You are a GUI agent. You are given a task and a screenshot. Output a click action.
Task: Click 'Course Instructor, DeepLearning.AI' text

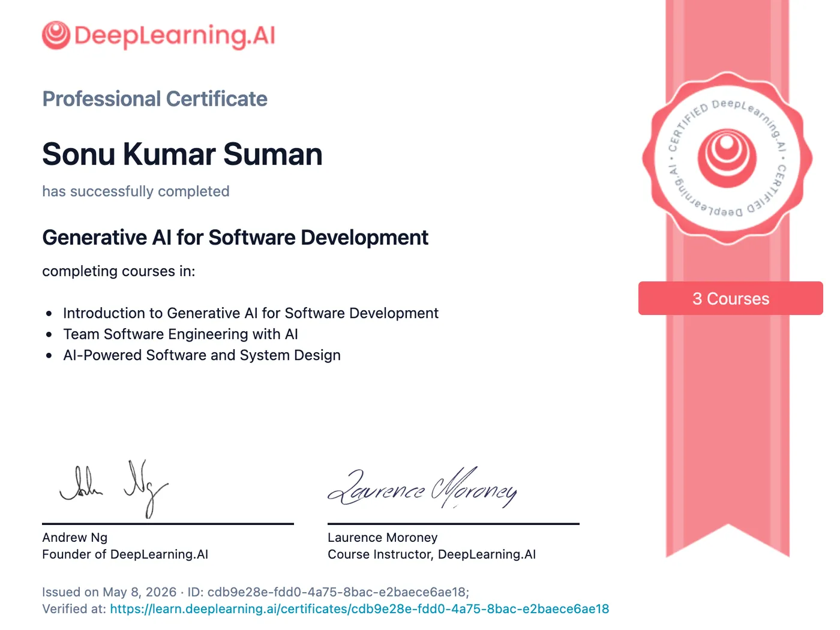[x=432, y=554]
